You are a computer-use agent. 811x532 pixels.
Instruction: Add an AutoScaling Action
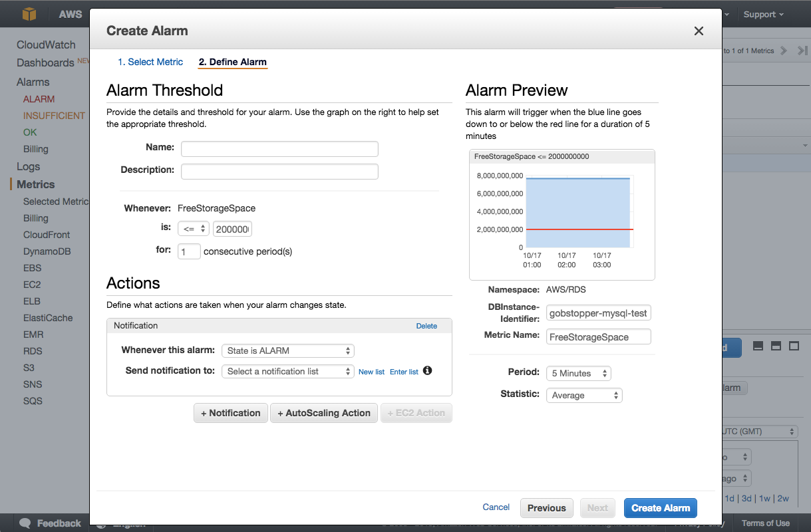point(324,413)
